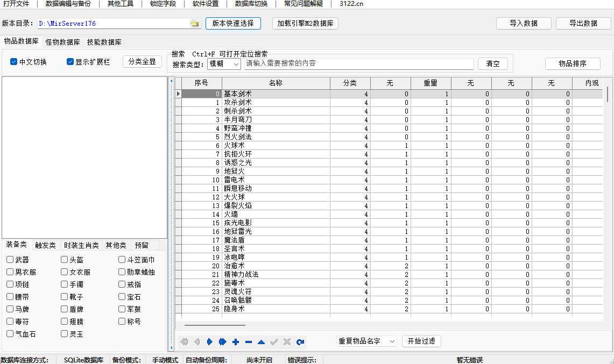614x364 pixels.
Task: Open the 搜索类型 dropdown showing 模糊
Action: click(224, 64)
